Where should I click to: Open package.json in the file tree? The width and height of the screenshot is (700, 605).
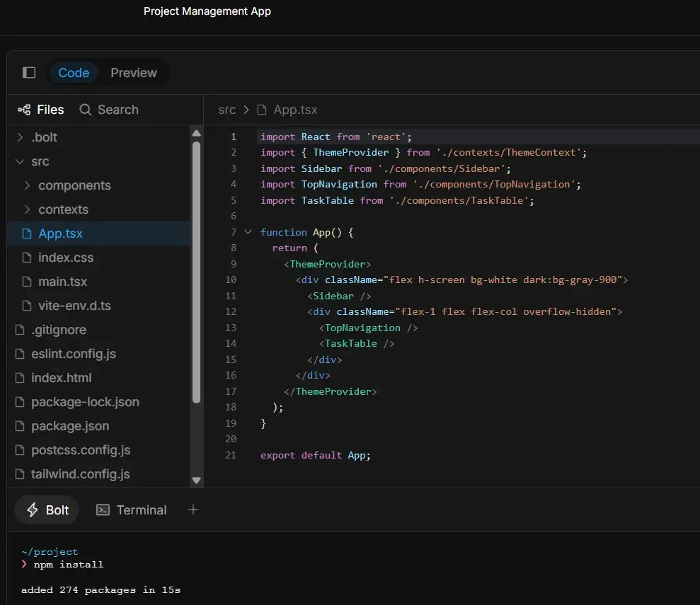70,426
